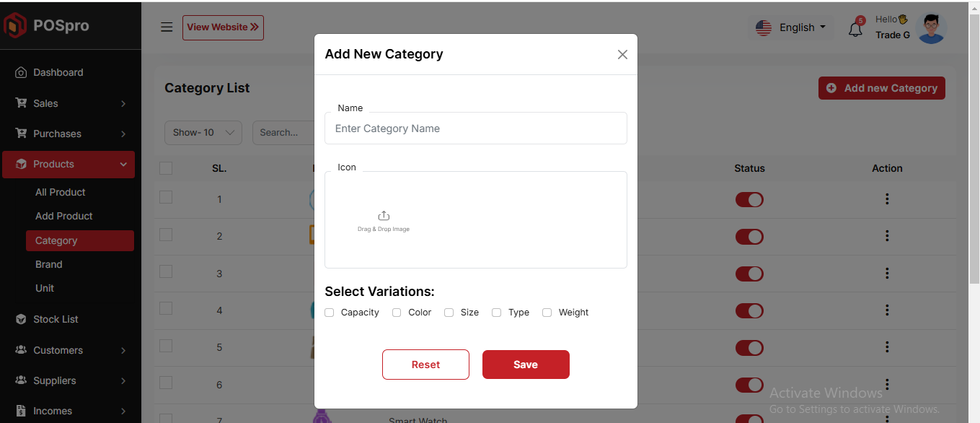Toggle status switch for row 2
980x423 pixels.
click(749, 237)
